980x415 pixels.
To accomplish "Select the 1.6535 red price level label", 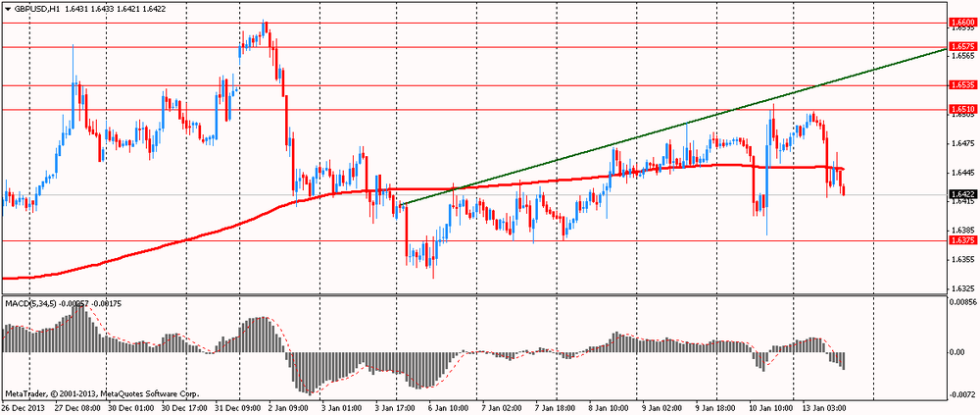I will (x=962, y=84).
